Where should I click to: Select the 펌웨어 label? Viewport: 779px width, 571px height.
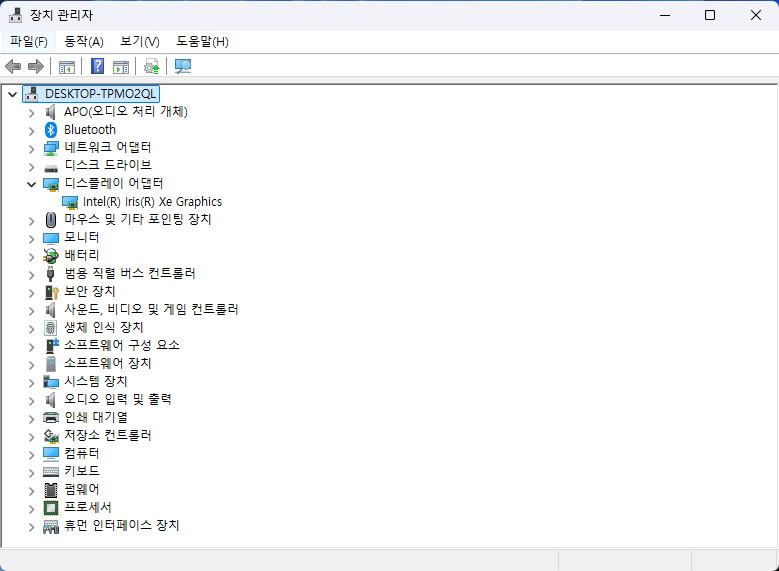tap(81, 489)
